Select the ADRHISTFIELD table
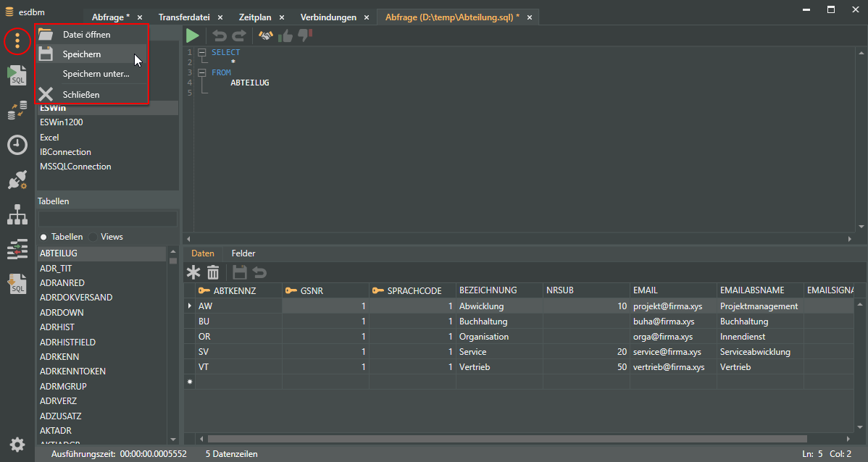Image resolution: width=868 pixels, height=462 pixels. coord(102,342)
